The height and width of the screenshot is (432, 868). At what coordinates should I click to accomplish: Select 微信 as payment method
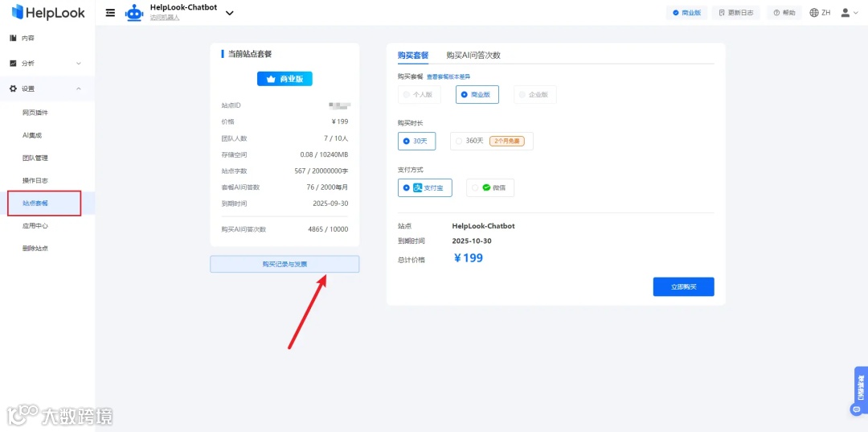point(490,187)
